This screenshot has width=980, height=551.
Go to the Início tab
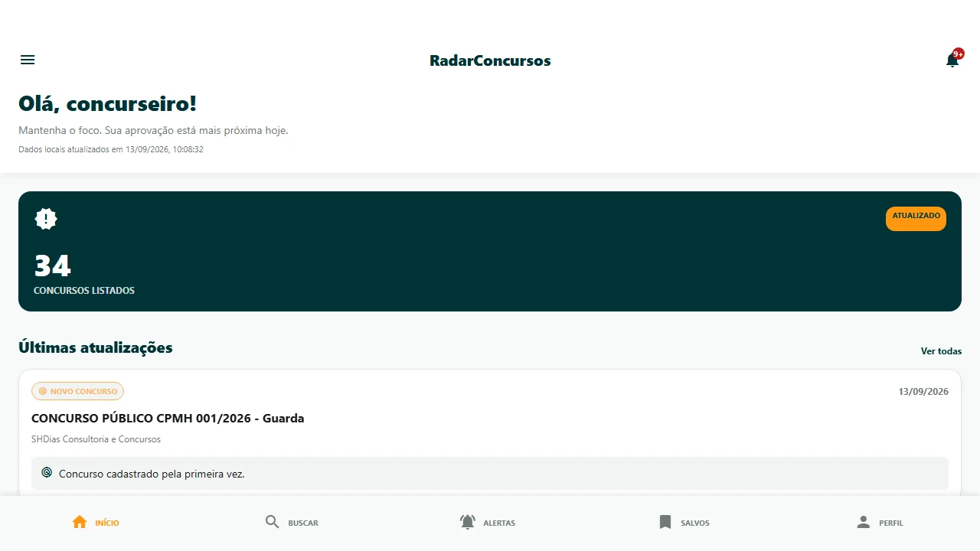pyautogui.click(x=96, y=523)
